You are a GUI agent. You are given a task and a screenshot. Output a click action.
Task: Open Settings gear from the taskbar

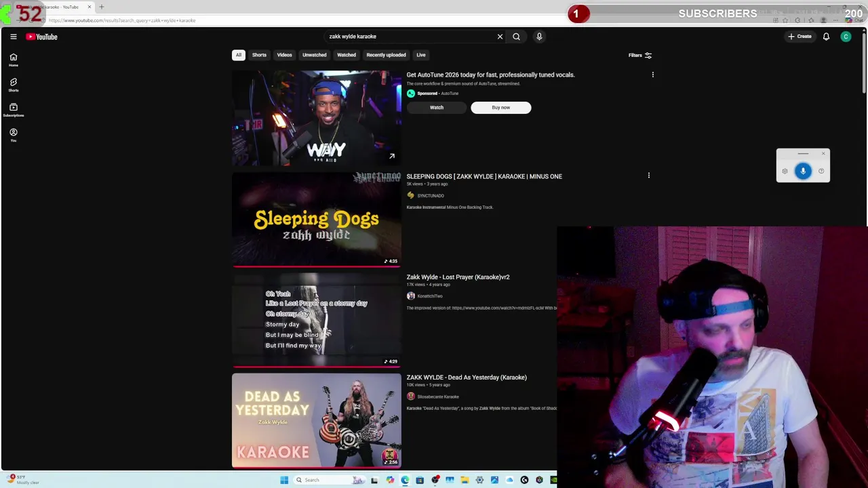point(479,480)
